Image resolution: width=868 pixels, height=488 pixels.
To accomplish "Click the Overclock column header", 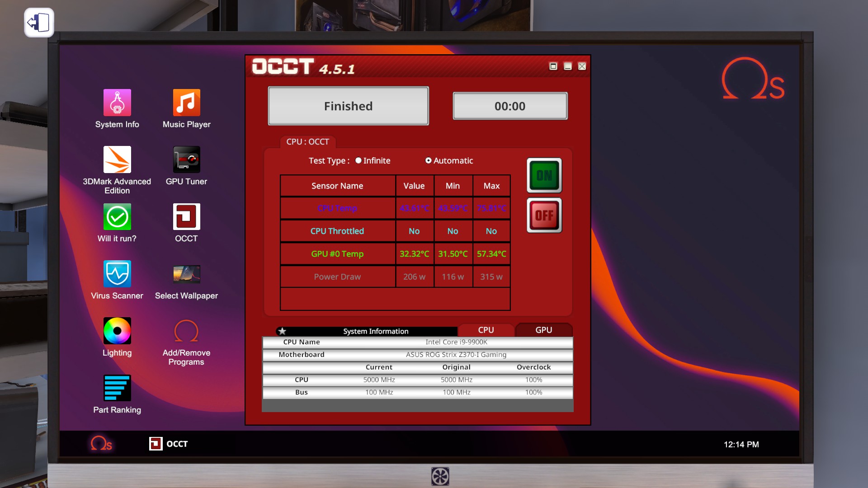I will pos(533,367).
